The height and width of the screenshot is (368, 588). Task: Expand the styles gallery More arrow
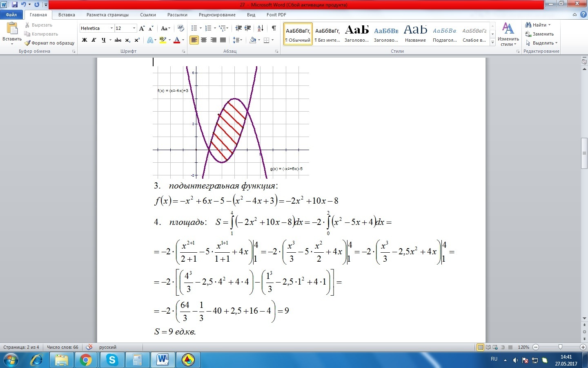click(x=493, y=43)
